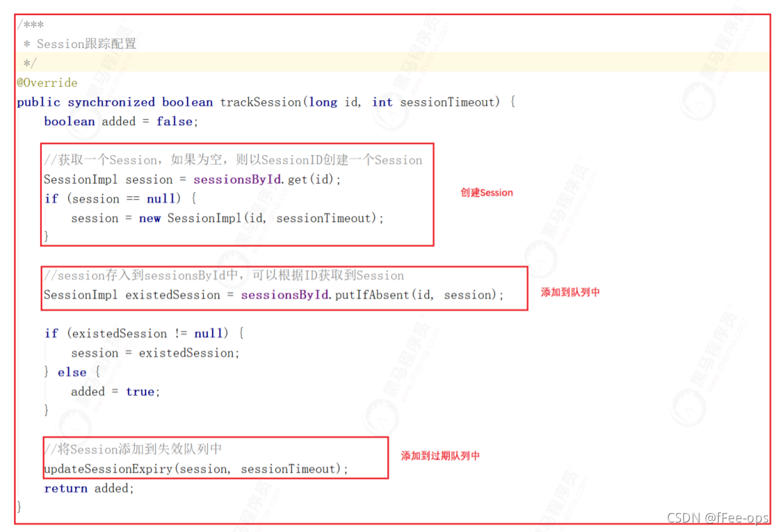
Task: Click the "@Override" annotation
Action: (x=47, y=83)
